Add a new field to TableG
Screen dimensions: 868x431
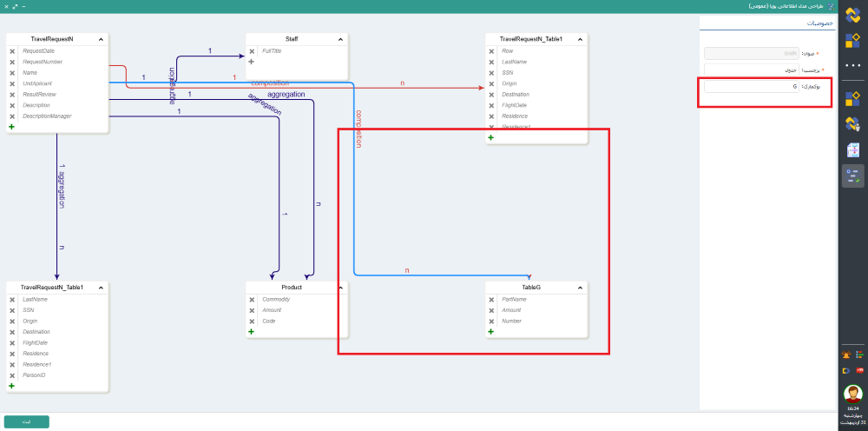(492, 331)
